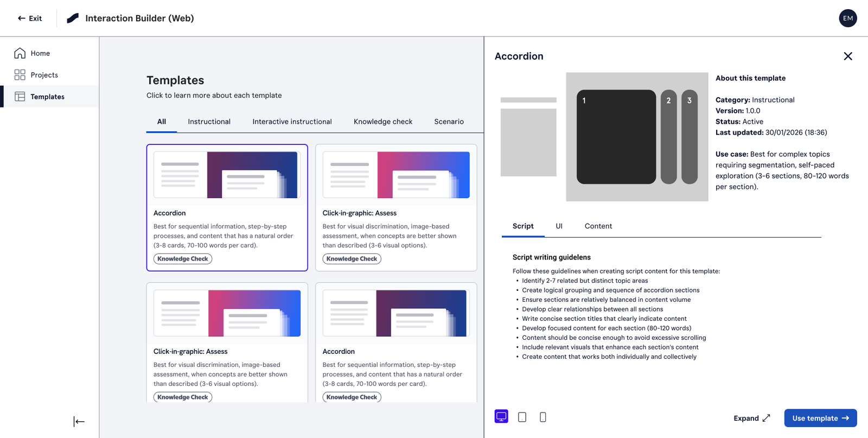
Task: Open Templates in the sidebar
Action: click(49, 97)
